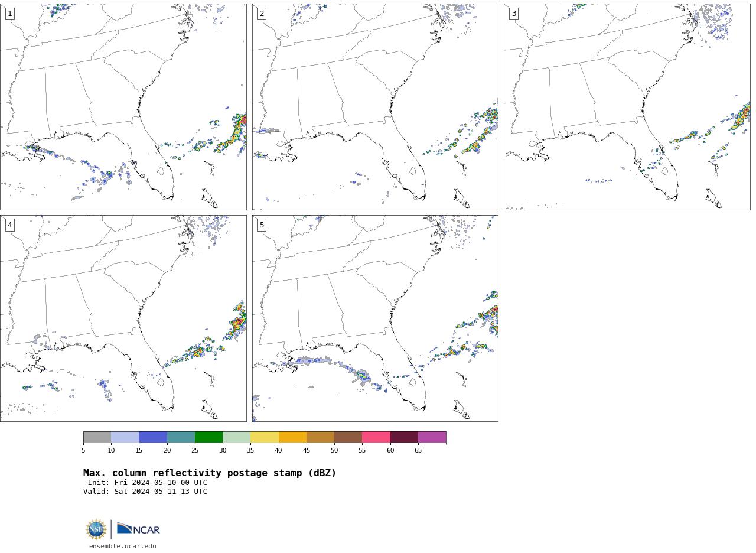Select the pink 55-60 dBZ swatch
This screenshot has height=553, width=756.
pyautogui.click(x=376, y=437)
